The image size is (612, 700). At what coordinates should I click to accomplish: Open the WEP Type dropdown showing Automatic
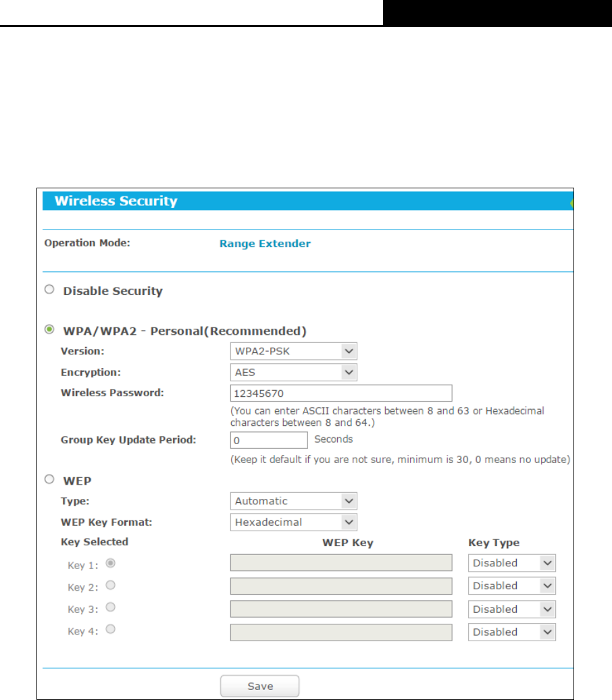[x=293, y=501]
